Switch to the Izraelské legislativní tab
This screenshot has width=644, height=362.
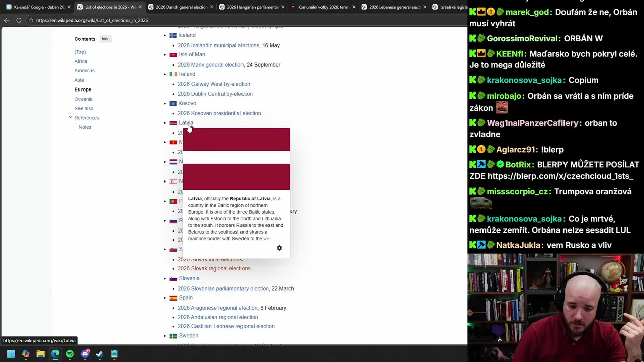tap(449, 7)
